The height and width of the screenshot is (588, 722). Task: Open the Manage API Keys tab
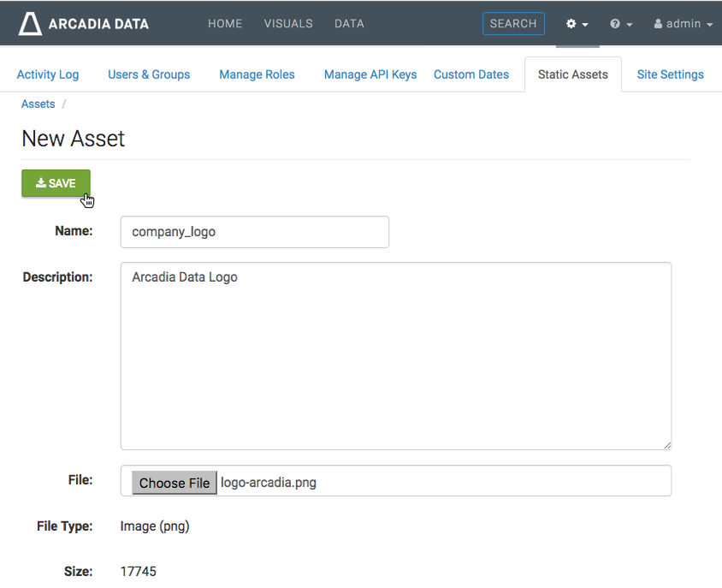coord(370,74)
